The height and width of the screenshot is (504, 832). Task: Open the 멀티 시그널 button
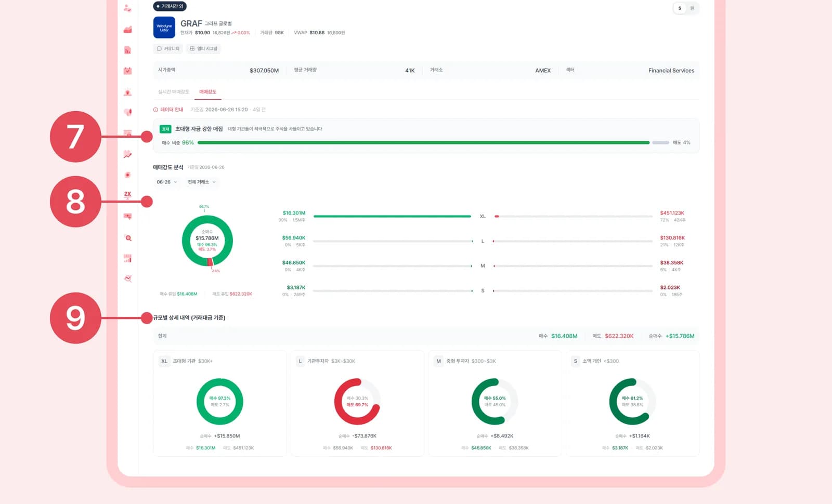[x=203, y=48]
